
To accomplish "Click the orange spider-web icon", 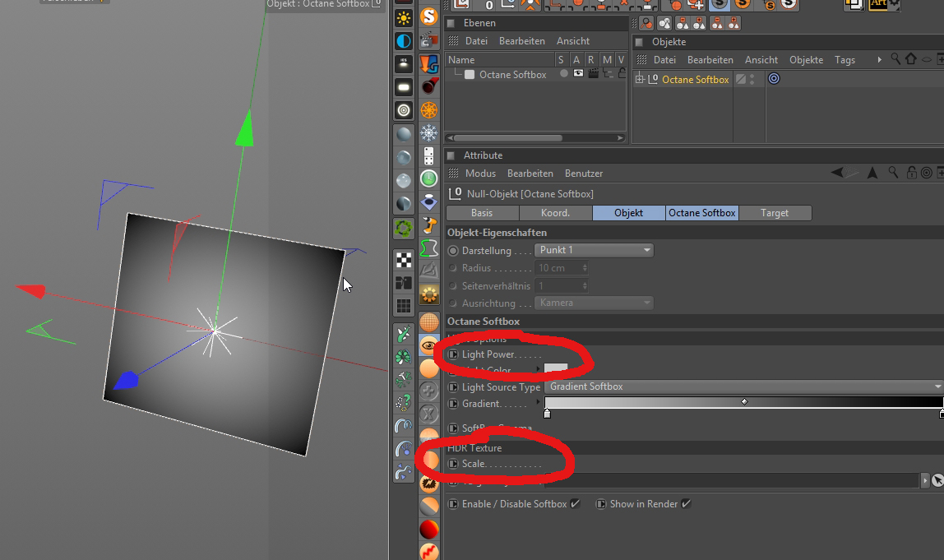I will (428, 110).
